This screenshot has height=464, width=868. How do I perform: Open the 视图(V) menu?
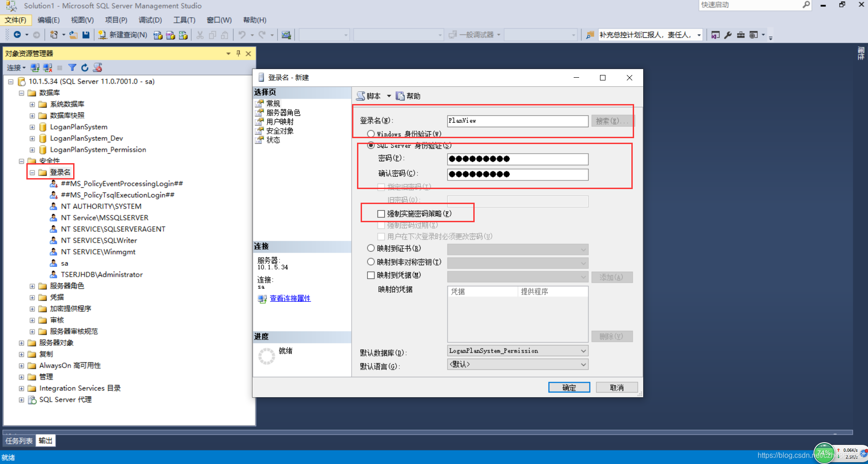click(82, 20)
